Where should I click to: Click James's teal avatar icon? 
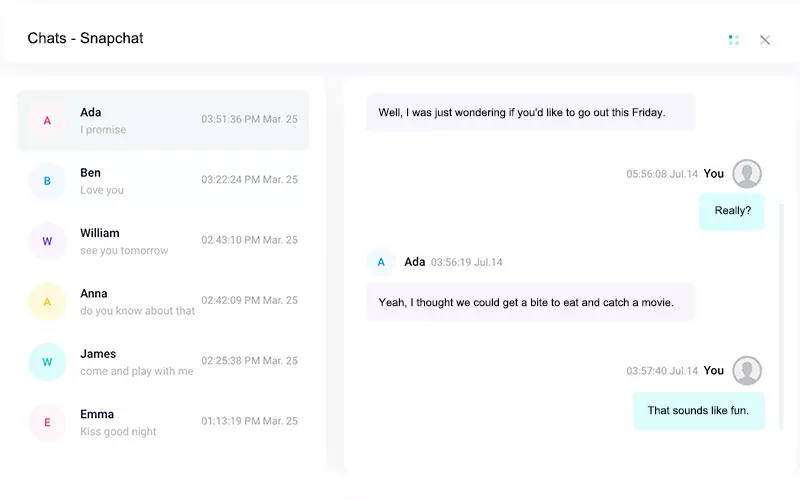pyautogui.click(x=47, y=362)
